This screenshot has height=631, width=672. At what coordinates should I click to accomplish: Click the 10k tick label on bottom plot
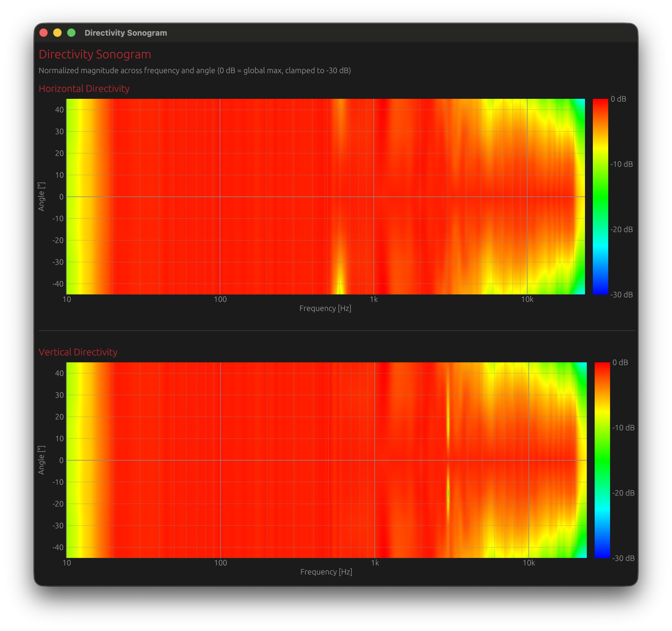point(528,563)
